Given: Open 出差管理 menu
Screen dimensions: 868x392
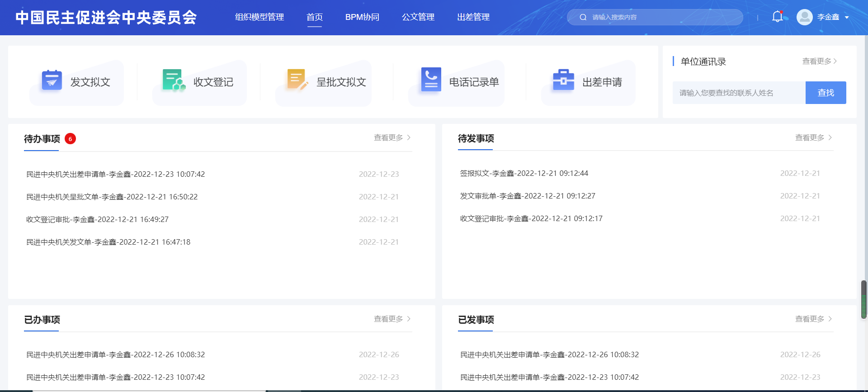Looking at the screenshot, I should pos(473,17).
